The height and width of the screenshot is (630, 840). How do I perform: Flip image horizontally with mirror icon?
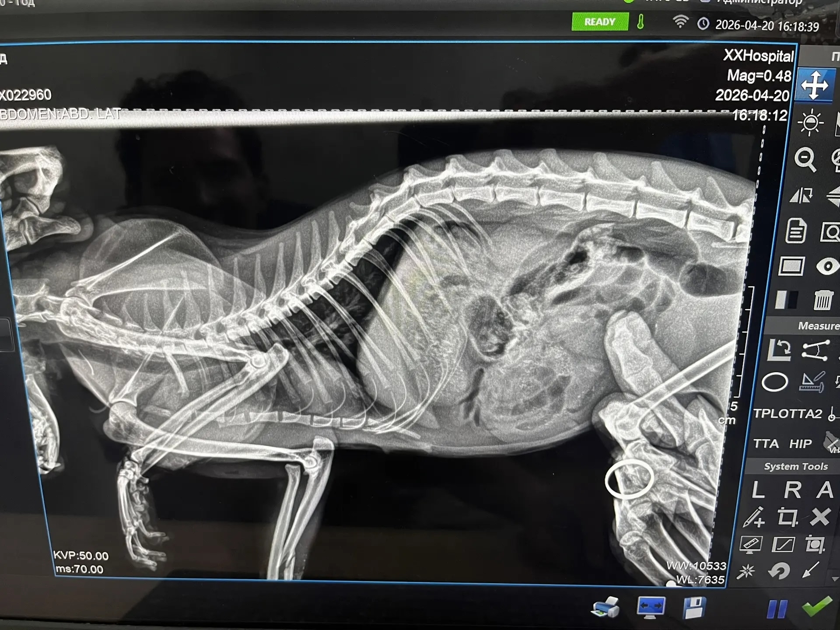[x=801, y=196]
